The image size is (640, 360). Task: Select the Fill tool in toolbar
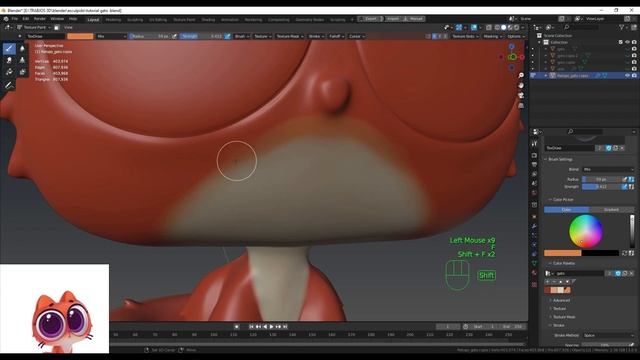click(x=9, y=72)
